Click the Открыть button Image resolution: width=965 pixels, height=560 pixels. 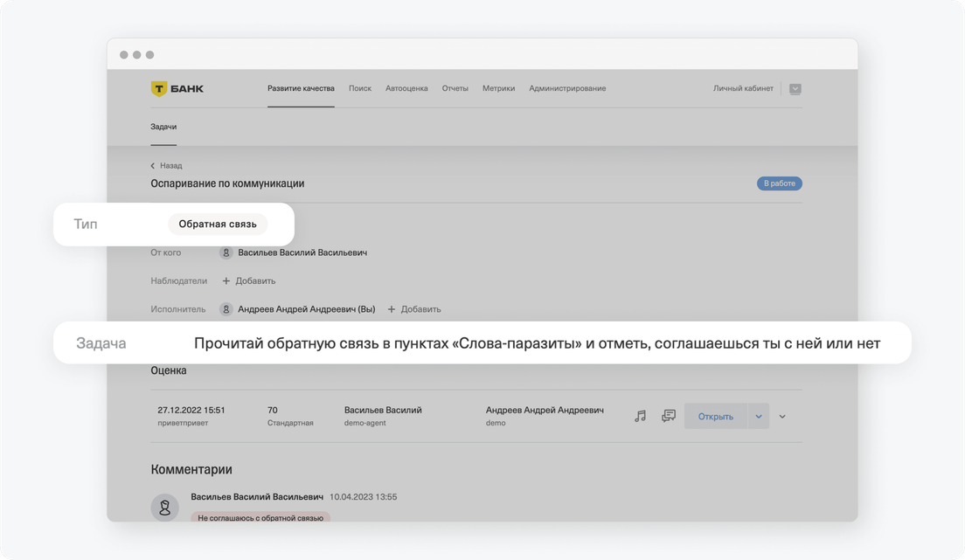[x=716, y=416]
